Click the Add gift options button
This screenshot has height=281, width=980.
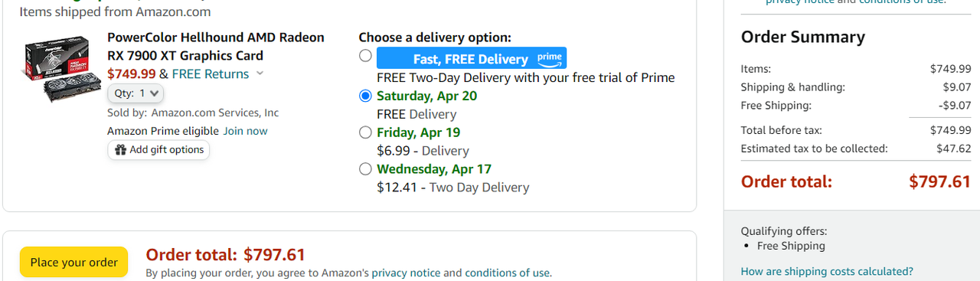158,150
